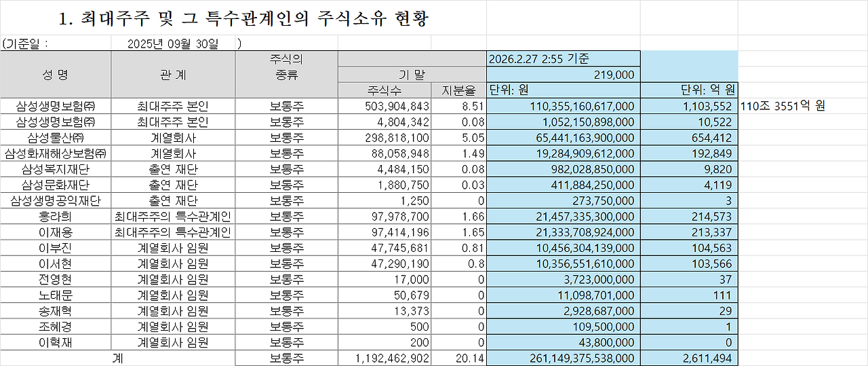Image resolution: width=868 pixels, height=366 pixels.
Task: Select the value '21,333,708,924,000'
Action: [x=563, y=232]
